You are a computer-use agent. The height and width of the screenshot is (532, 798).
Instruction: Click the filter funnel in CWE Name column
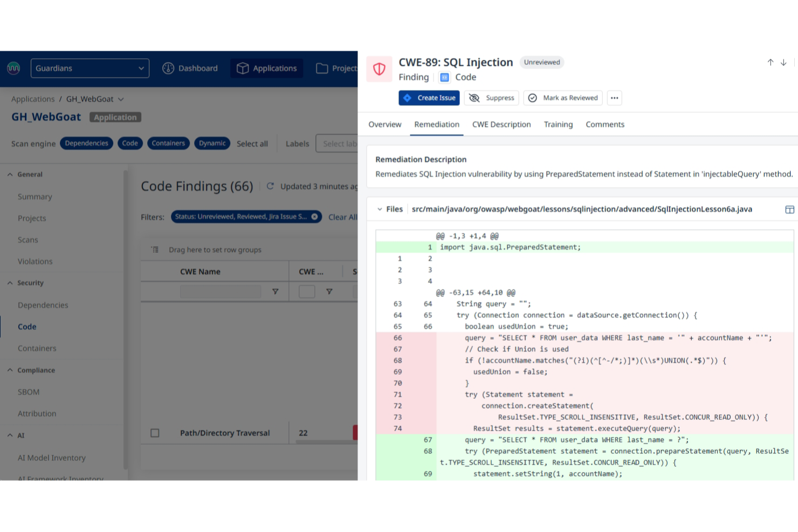275,291
